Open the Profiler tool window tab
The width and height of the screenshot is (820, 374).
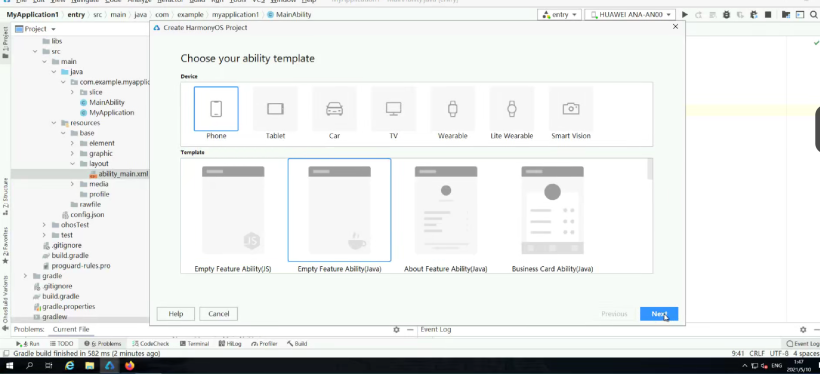265,344
